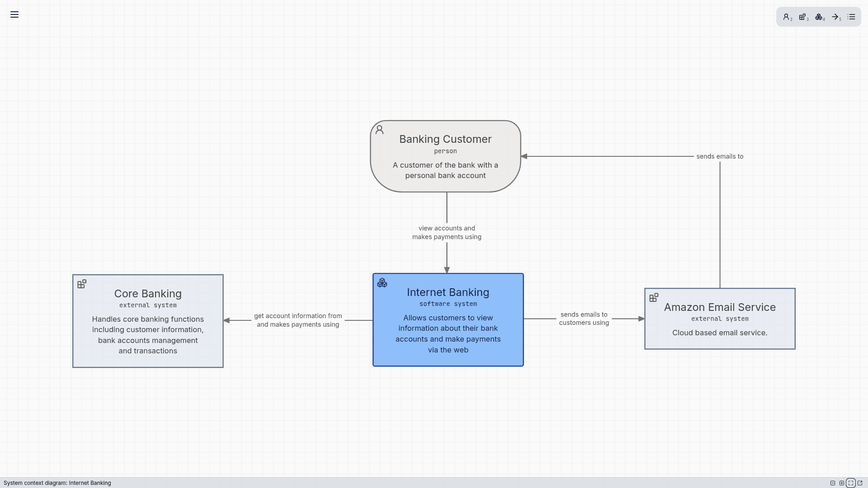Select the Amazon Email Service node
The height and width of the screenshot is (488, 868).
(719, 319)
